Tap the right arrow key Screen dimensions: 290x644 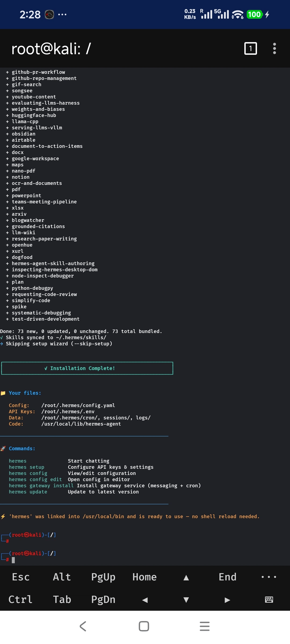point(227,600)
